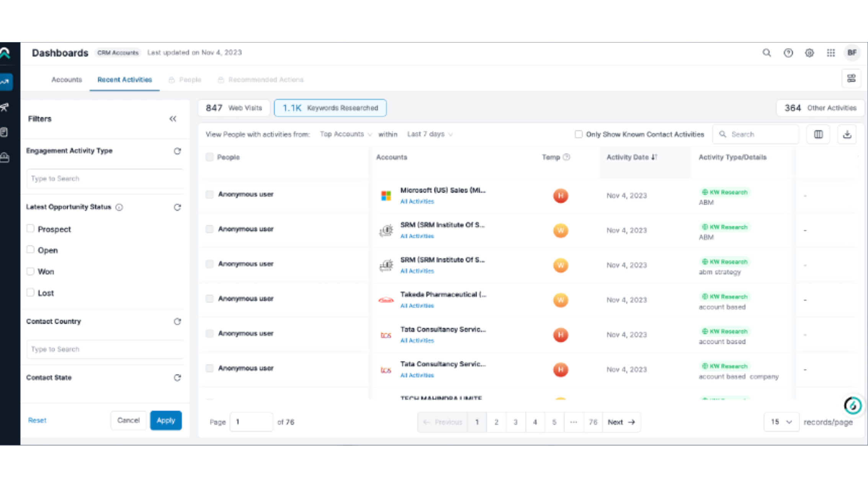
Task: Tick the Won status checkbox
Action: tap(31, 271)
